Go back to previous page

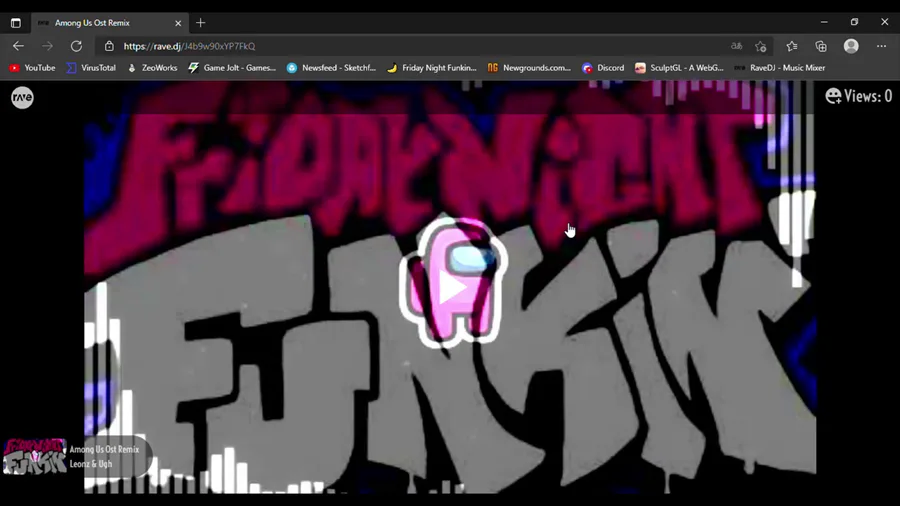[x=18, y=46]
